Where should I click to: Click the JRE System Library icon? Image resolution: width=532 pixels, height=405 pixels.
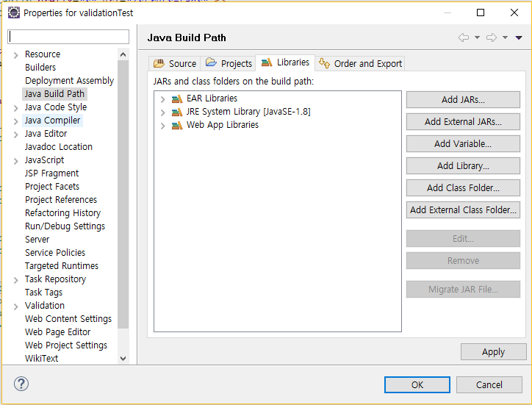click(x=177, y=112)
